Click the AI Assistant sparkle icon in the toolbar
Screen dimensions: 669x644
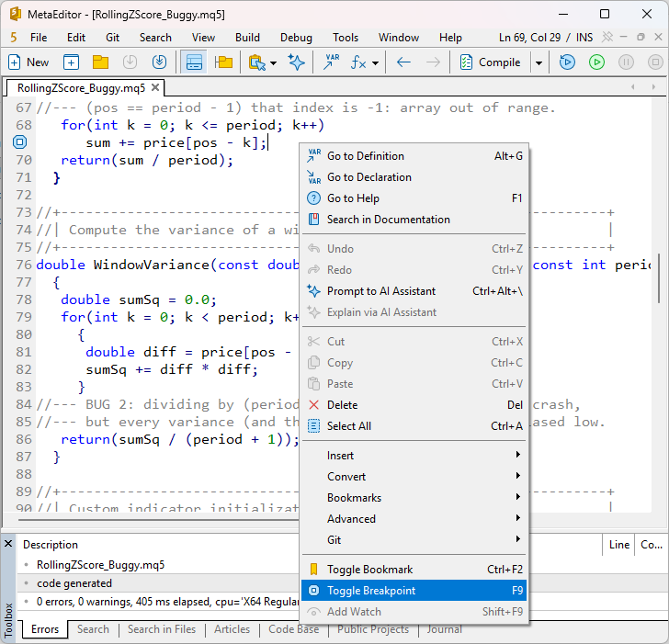pos(296,62)
